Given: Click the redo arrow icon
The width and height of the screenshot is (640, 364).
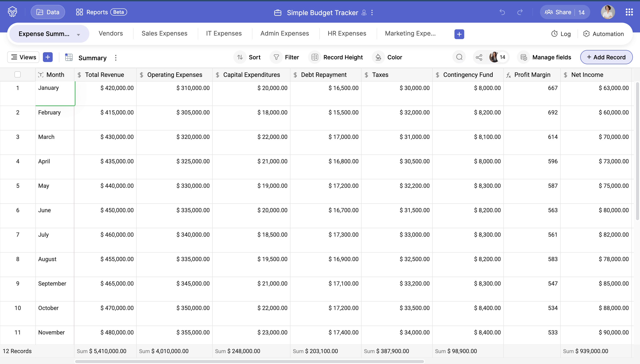Looking at the screenshot, I should click(x=520, y=12).
